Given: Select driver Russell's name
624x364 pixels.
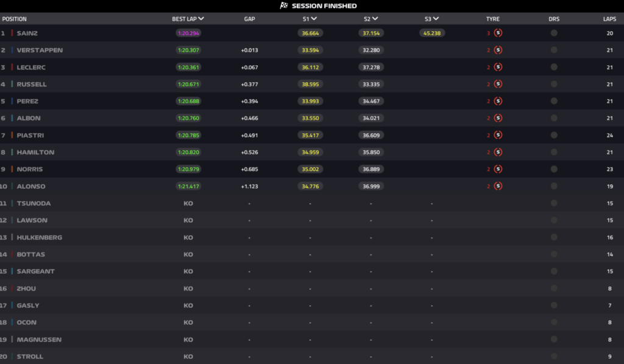Looking at the screenshot, I should [x=32, y=84].
